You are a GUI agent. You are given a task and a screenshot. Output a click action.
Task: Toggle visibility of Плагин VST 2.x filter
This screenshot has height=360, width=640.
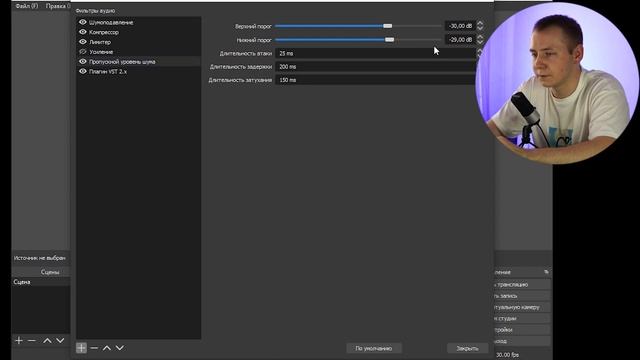[x=82, y=71]
